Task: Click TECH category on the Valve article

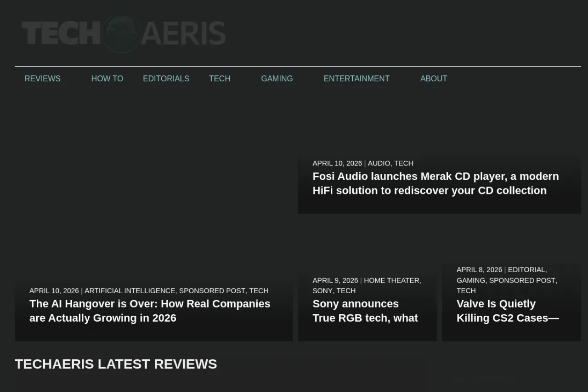Action: (x=466, y=290)
